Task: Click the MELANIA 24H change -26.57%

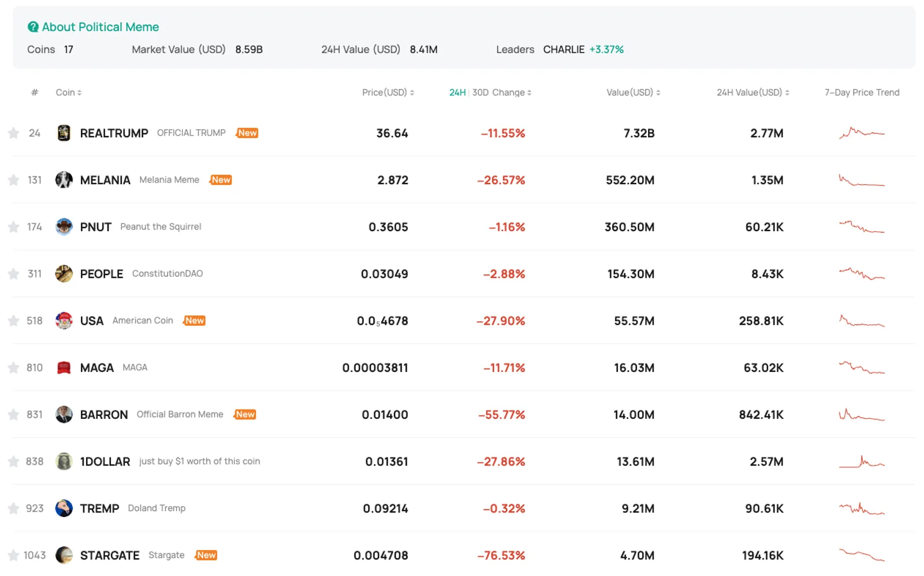Action: (501, 180)
